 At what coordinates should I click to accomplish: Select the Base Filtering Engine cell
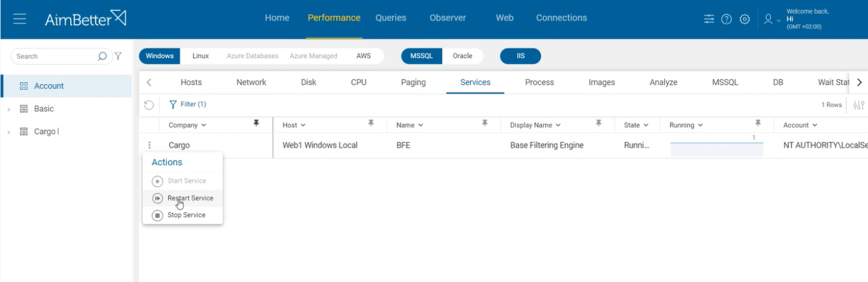[547, 145]
